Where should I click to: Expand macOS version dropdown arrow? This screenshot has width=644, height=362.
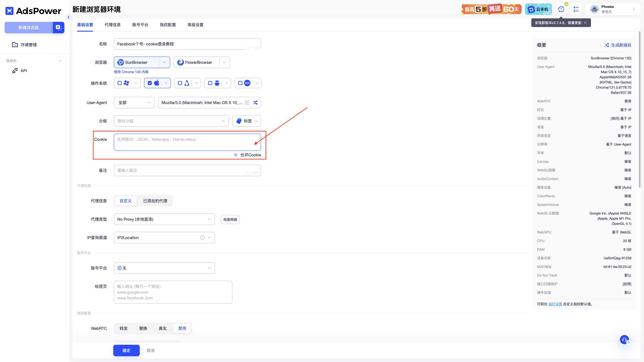(166, 83)
